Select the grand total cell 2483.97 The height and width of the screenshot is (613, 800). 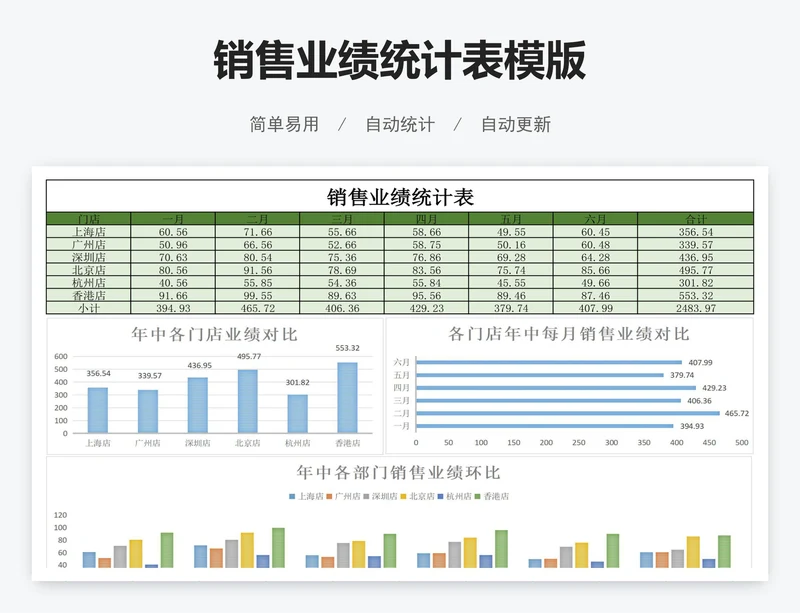click(695, 308)
